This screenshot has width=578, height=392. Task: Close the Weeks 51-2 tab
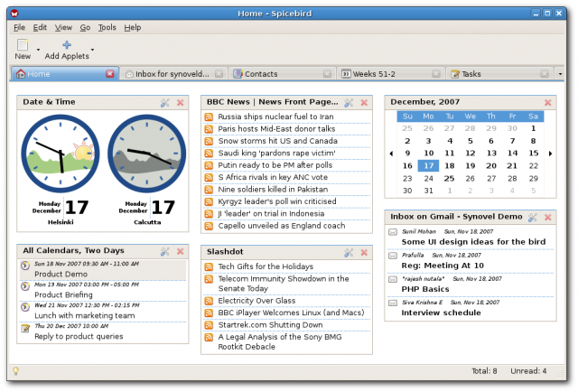pos(435,74)
